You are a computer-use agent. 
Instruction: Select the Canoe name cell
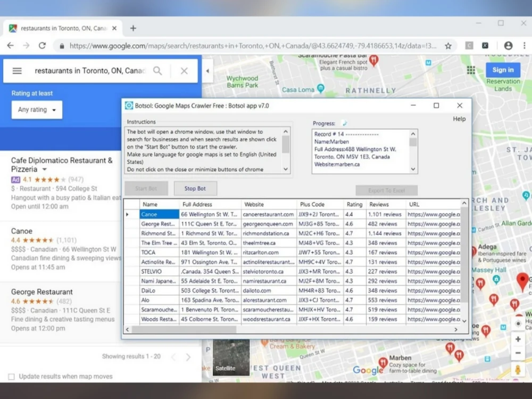tap(159, 214)
